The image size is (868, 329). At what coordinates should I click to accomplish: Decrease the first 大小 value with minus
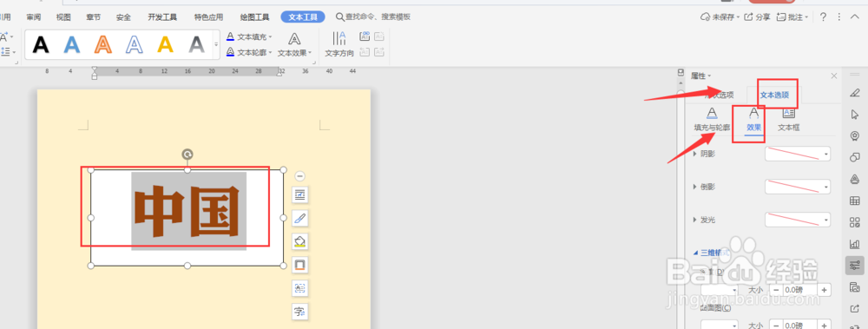tap(776, 290)
